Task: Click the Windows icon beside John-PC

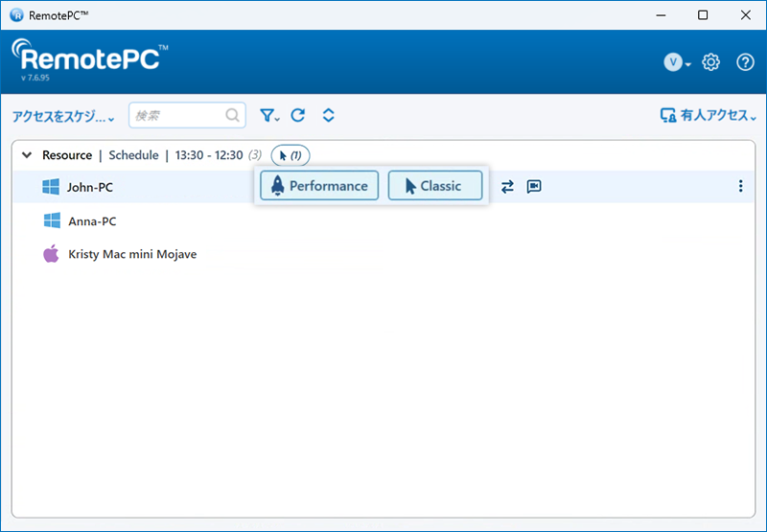Action: coord(51,187)
